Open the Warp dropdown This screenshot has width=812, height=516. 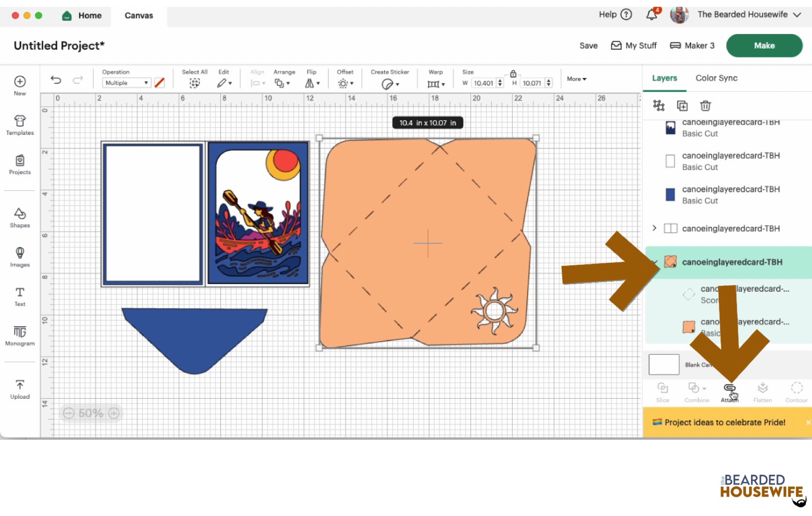click(436, 84)
